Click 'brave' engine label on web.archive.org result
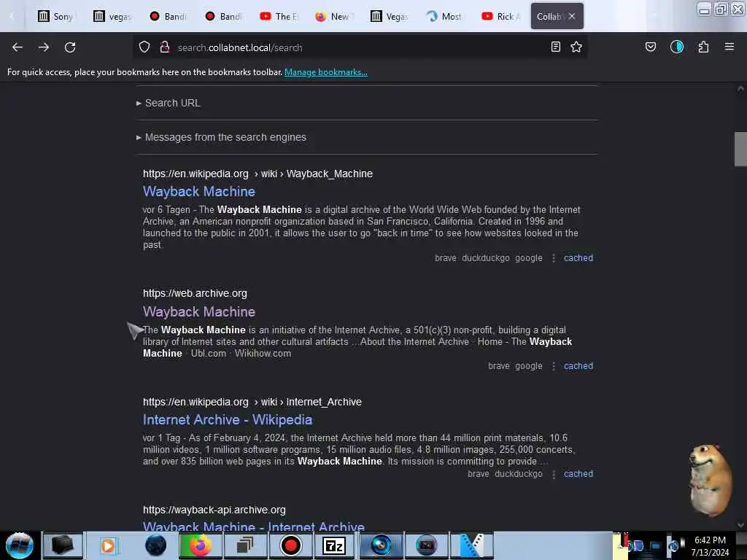The image size is (747, 560). 499,366
